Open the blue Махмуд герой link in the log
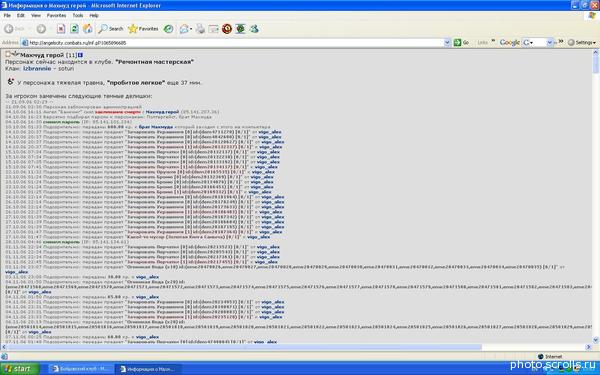600x375 pixels. pos(162,112)
